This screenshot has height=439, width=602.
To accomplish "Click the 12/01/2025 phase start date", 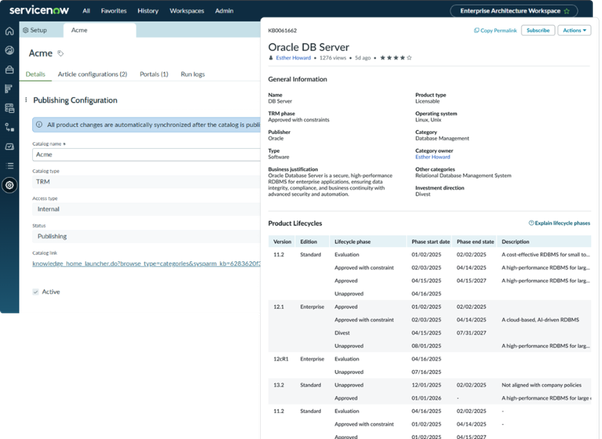I will [426, 385].
